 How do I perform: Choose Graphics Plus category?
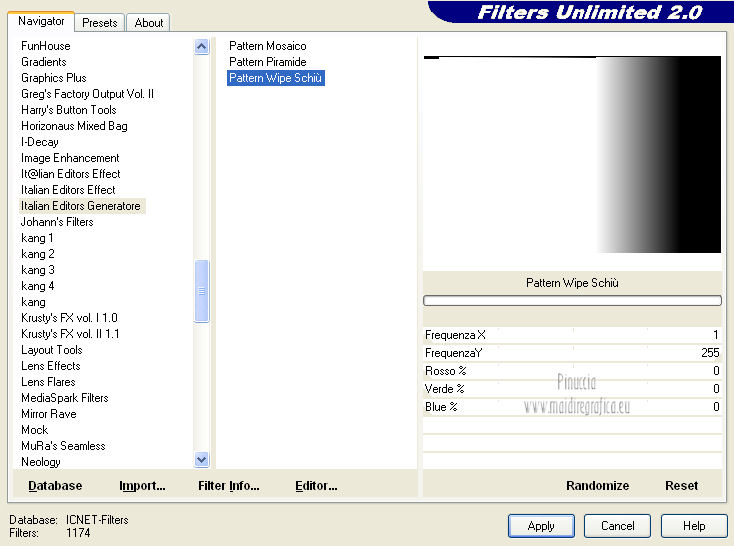coord(54,78)
